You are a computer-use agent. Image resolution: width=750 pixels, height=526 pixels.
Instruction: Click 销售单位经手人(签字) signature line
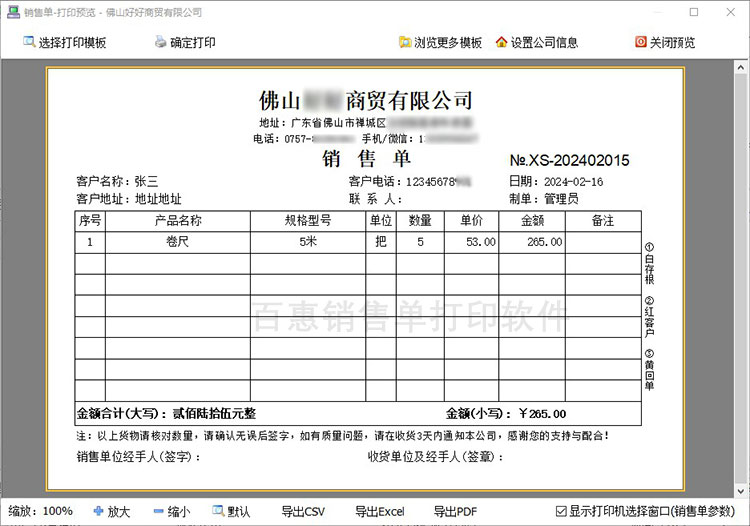point(138,457)
